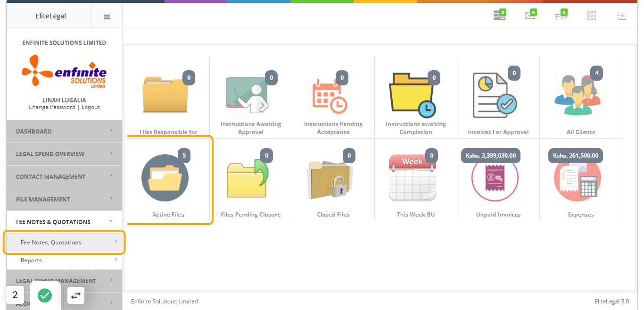
Task: Click the 4 badge on All Clients
Action: tap(596, 73)
